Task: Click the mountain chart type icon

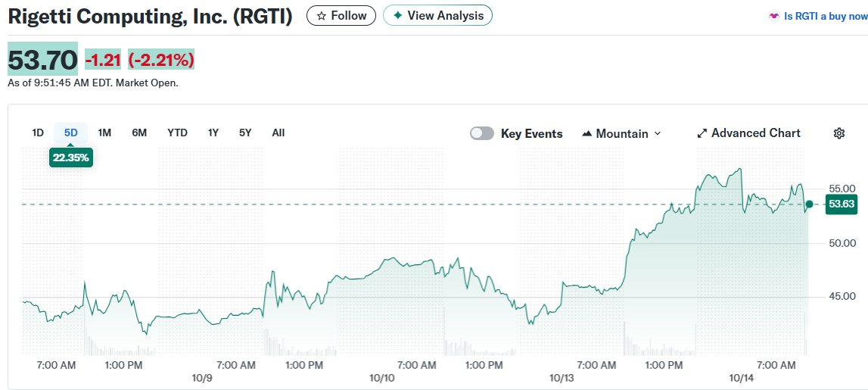Action: [586, 134]
